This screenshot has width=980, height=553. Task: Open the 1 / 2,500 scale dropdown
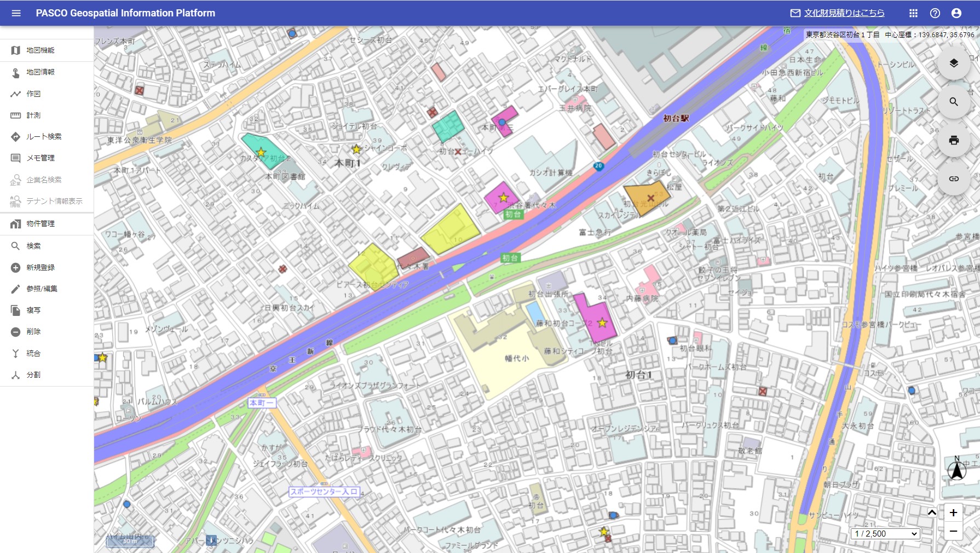click(885, 534)
